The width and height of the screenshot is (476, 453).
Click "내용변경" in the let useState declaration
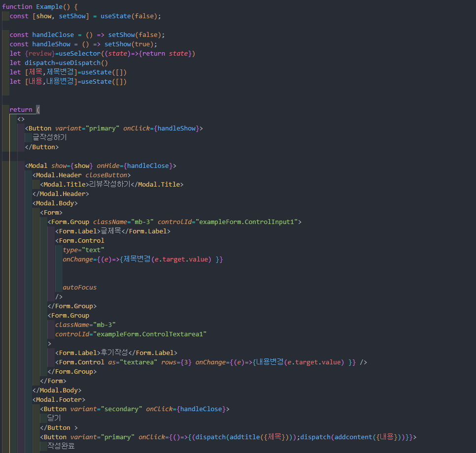[x=60, y=82]
